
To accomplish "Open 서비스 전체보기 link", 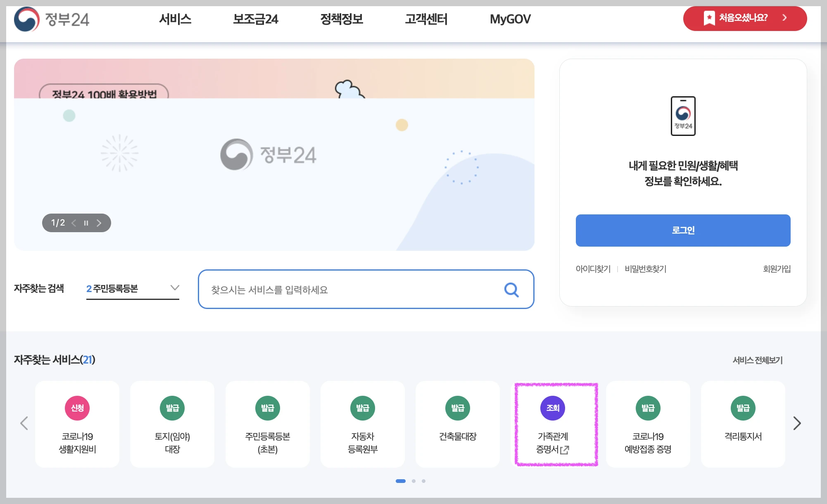I will (x=758, y=360).
